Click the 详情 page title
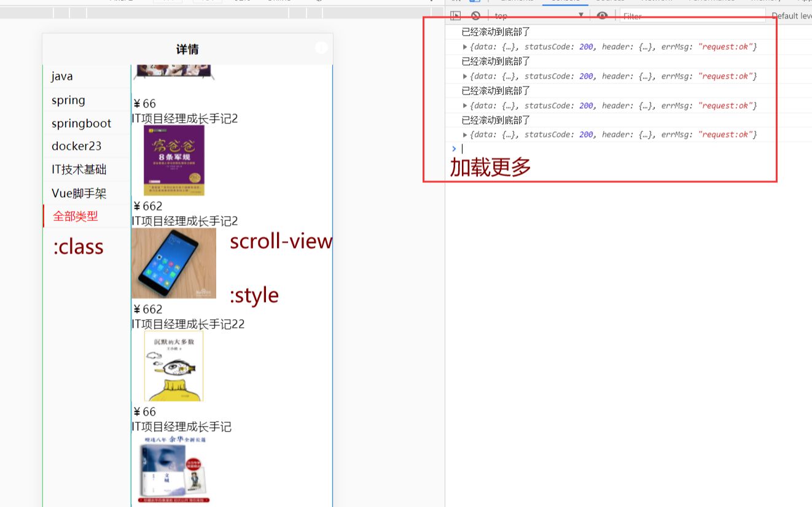 point(187,49)
